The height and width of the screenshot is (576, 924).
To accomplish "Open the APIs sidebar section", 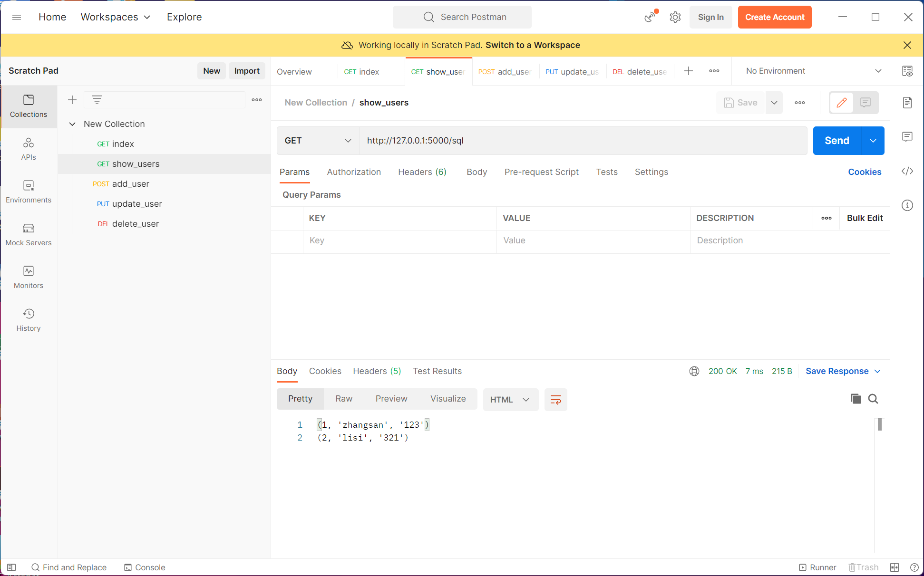I will (x=29, y=149).
